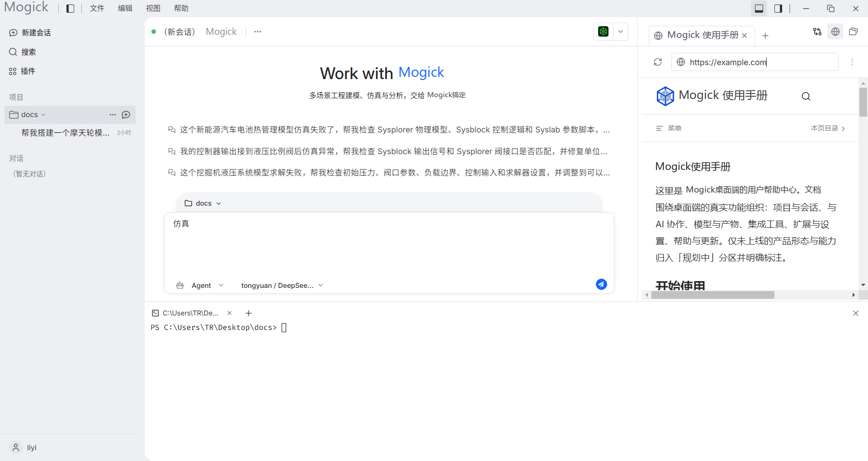868x461 pixels.
Task: Open browser vertical dots menu
Action: click(852, 62)
